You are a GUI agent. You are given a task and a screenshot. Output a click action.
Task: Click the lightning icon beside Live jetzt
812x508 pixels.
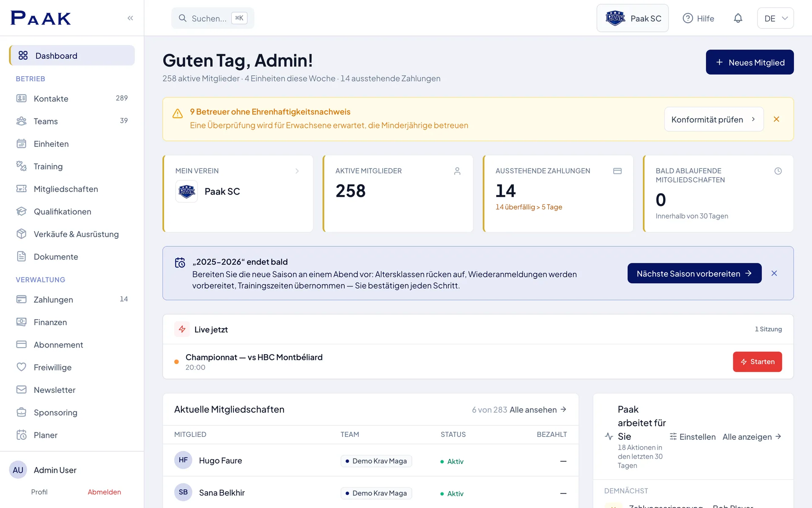click(x=182, y=329)
